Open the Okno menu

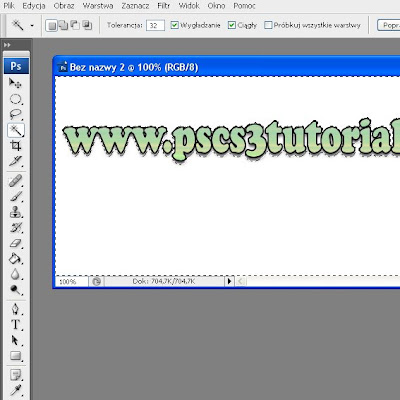click(x=216, y=6)
